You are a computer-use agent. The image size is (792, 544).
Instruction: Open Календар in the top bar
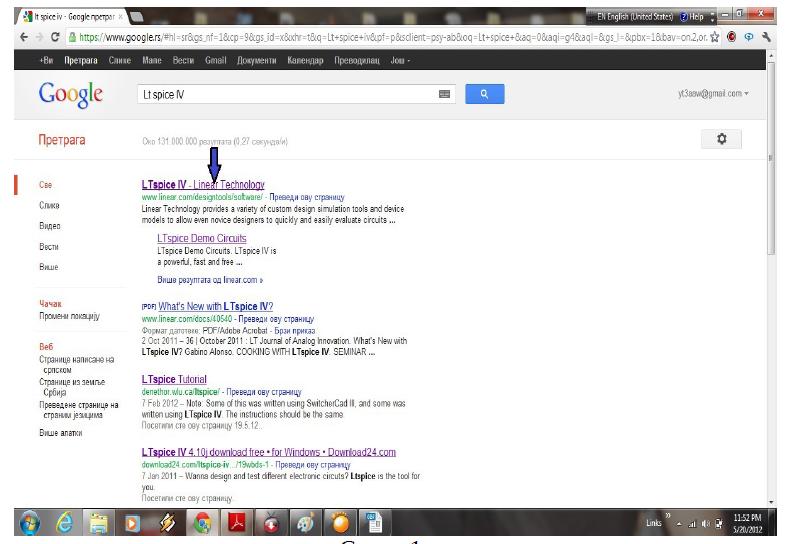tap(305, 60)
